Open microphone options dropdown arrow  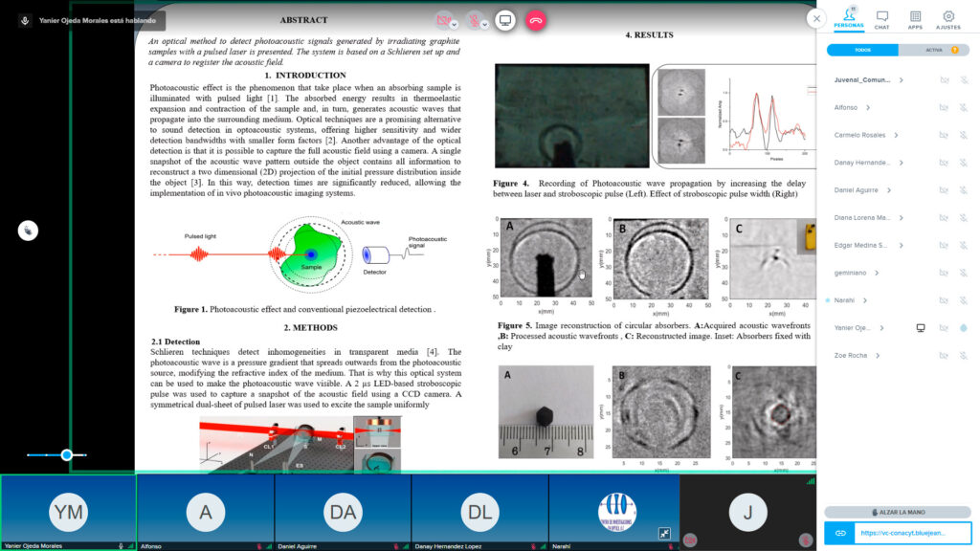[485, 24]
